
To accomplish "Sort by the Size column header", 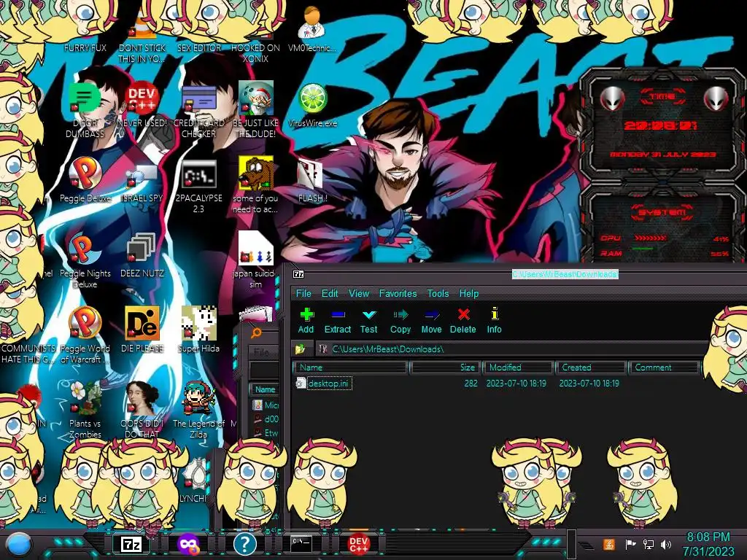I will click(x=445, y=367).
